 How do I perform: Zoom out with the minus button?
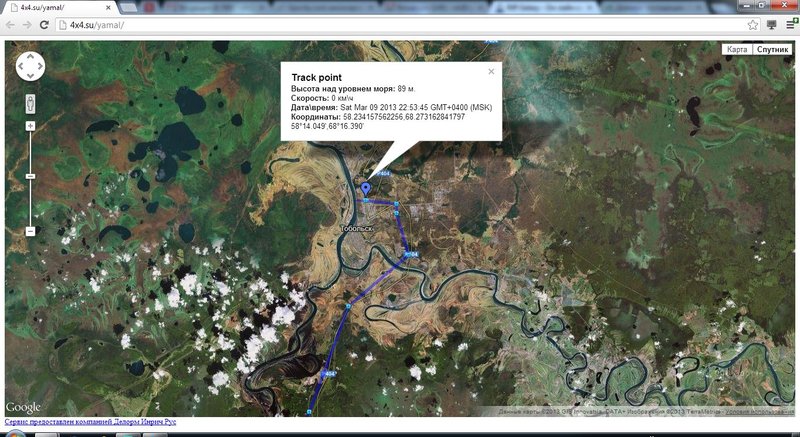click(x=31, y=231)
